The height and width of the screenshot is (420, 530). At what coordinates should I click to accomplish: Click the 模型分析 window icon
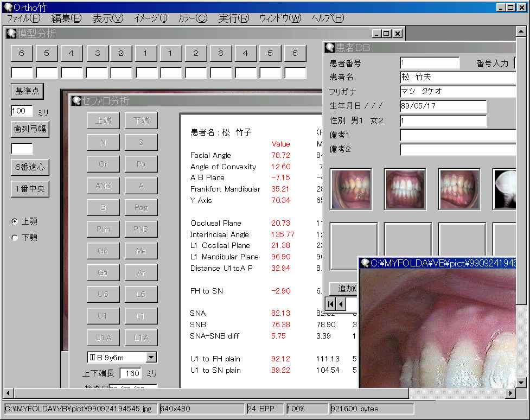point(11,34)
